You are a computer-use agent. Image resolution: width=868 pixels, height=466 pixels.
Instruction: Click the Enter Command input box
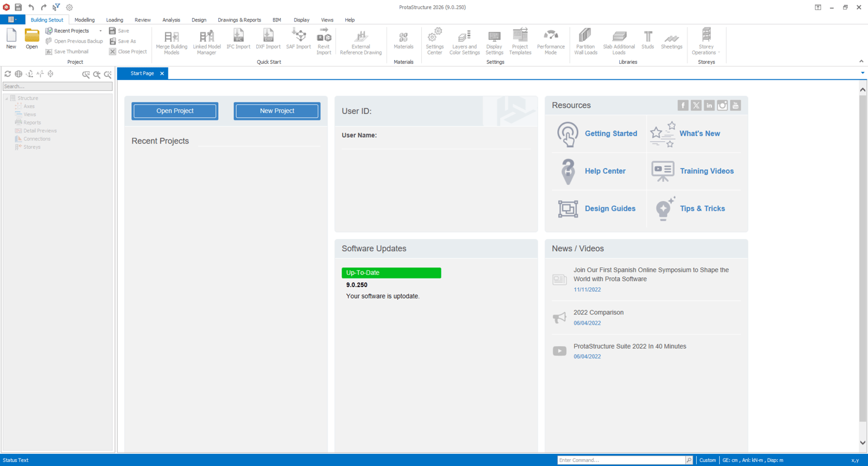621,460
